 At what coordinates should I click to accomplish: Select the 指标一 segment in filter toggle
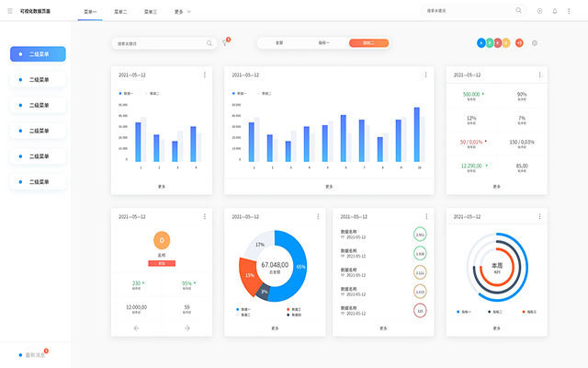point(323,43)
